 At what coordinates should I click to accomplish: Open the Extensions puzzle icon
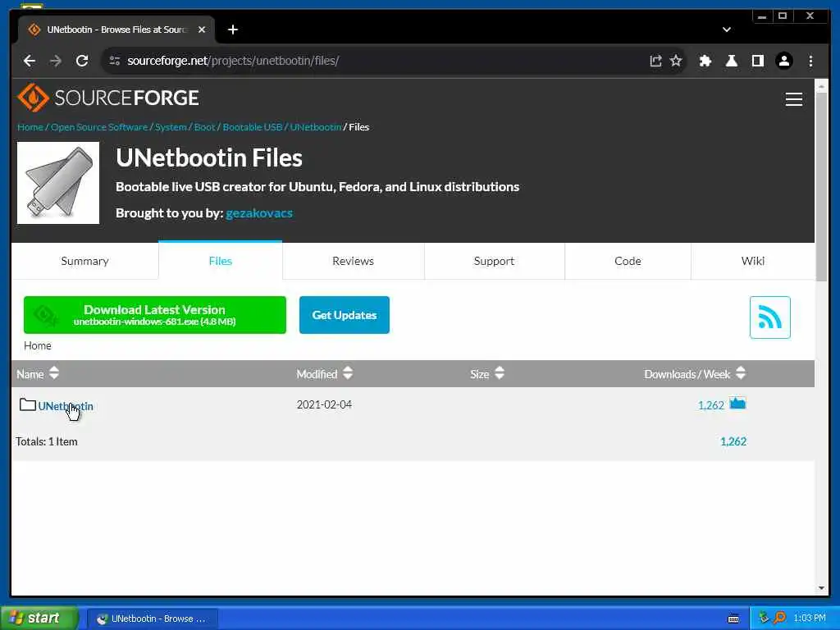click(705, 61)
